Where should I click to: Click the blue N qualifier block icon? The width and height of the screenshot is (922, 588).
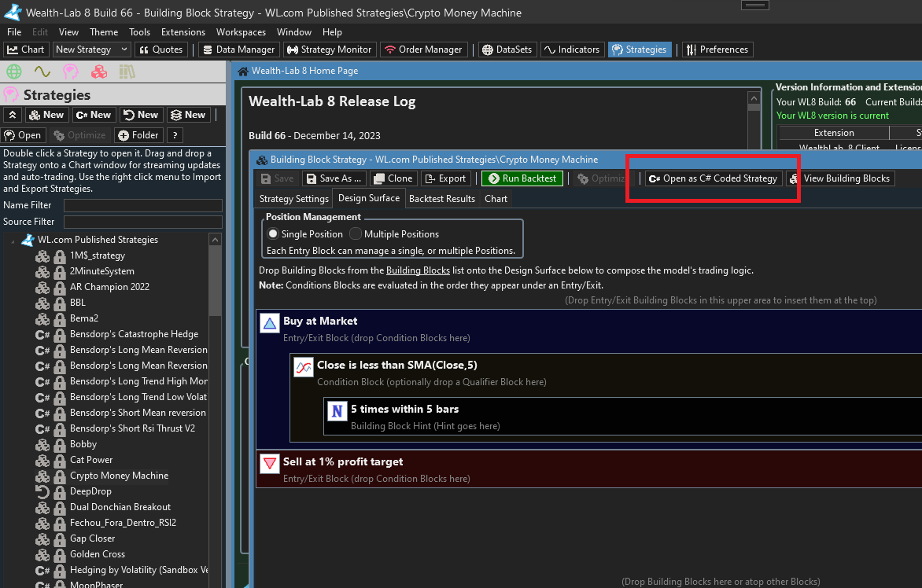337,411
